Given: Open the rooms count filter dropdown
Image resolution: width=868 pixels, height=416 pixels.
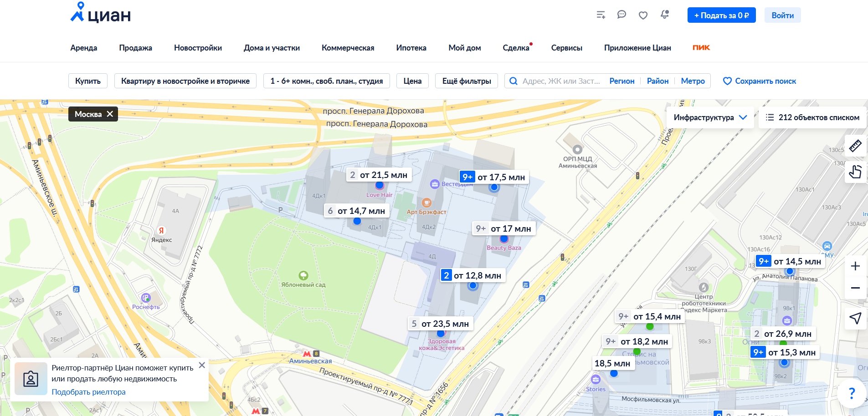Looking at the screenshot, I should [327, 81].
